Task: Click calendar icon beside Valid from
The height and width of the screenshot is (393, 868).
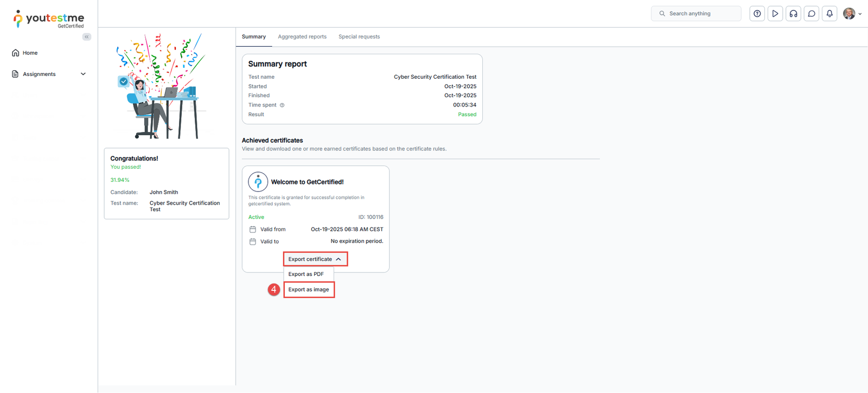Action: point(253,230)
